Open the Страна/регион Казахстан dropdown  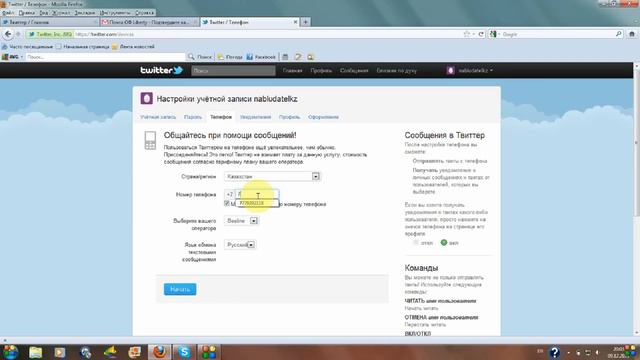click(272, 176)
